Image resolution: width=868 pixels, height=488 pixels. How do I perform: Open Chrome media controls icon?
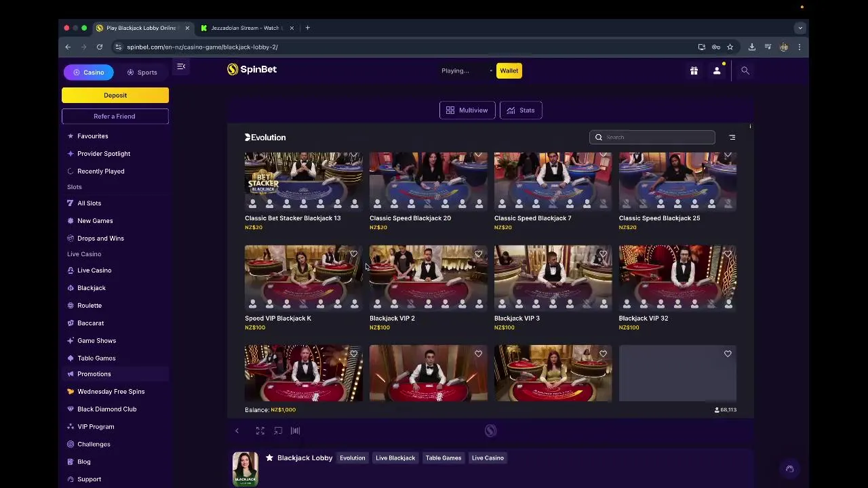(768, 47)
